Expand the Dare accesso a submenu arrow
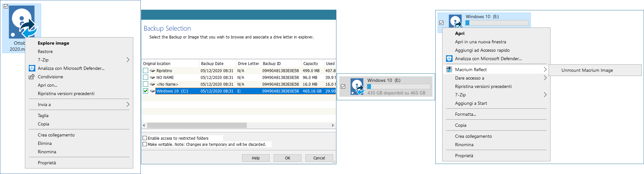 [545, 78]
